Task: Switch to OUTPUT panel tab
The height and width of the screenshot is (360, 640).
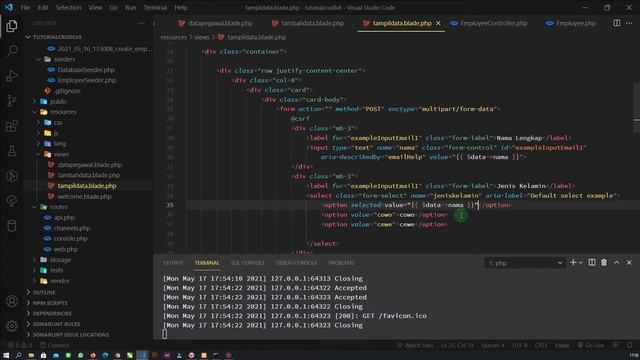Action: coord(173,263)
